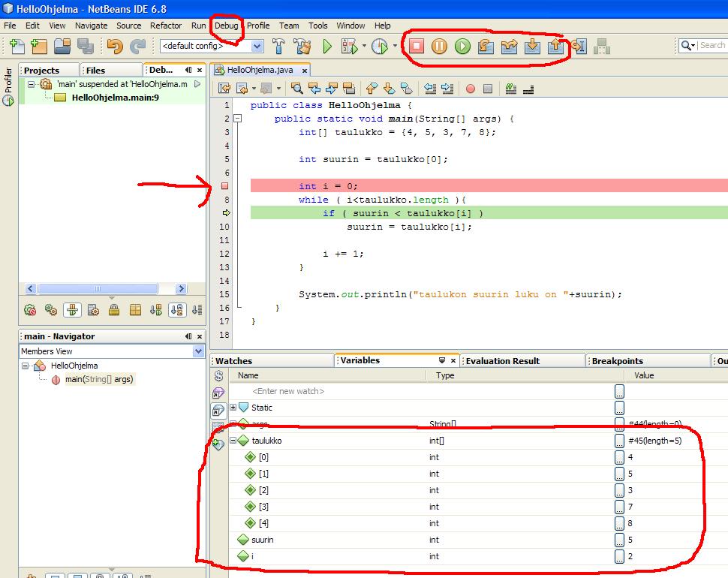Run the main project with the green arrow

327,46
